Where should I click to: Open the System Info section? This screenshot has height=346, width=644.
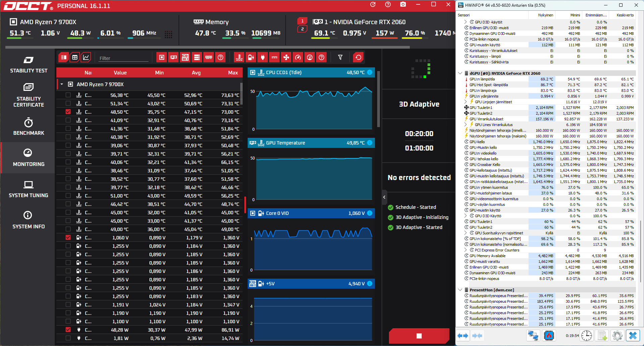click(x=29, y=220)
